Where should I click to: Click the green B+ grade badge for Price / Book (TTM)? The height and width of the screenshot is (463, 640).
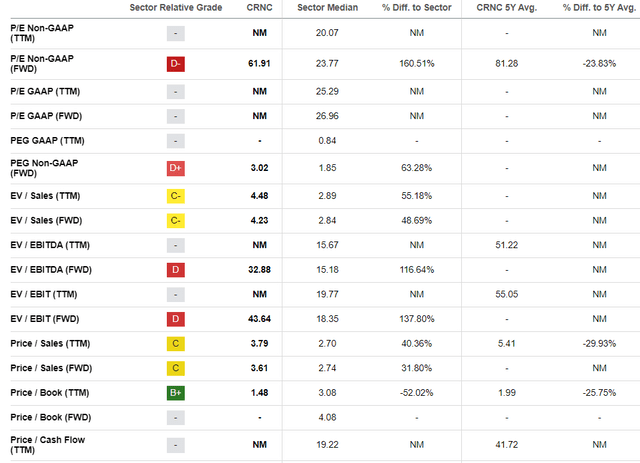(176, 393)
